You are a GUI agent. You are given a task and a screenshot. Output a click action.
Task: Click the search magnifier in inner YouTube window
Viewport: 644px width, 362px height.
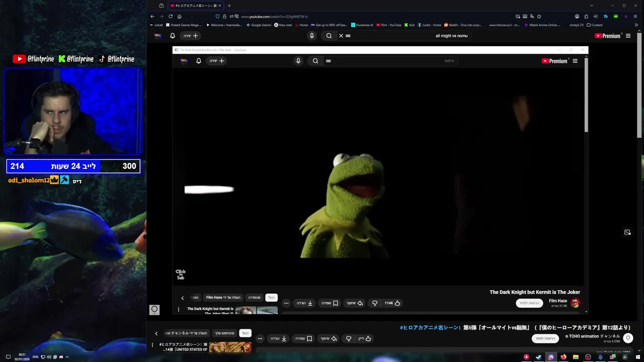coord(315,61)
